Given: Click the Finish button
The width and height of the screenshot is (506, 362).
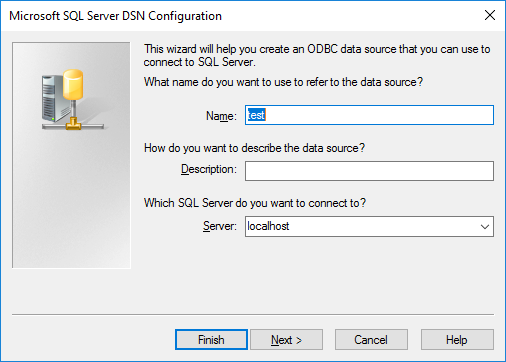Looking at the screenshot, I should (x=211, y=340).
